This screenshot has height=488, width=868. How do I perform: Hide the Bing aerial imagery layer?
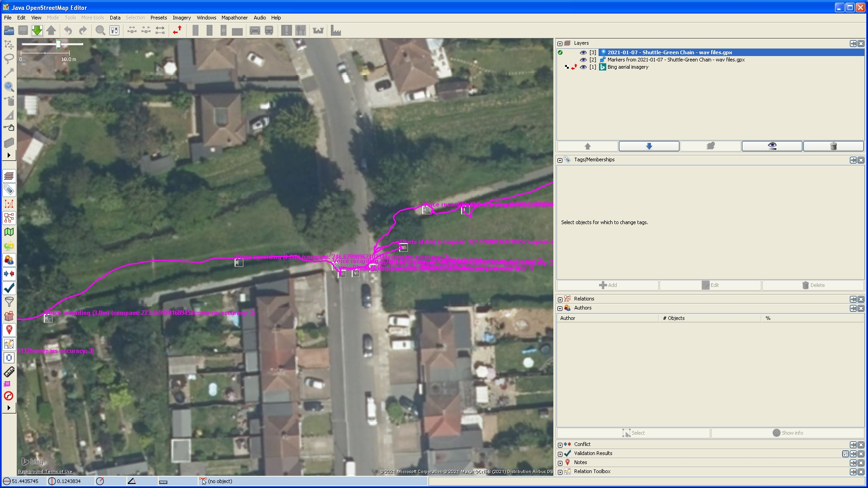coord(583,67)
